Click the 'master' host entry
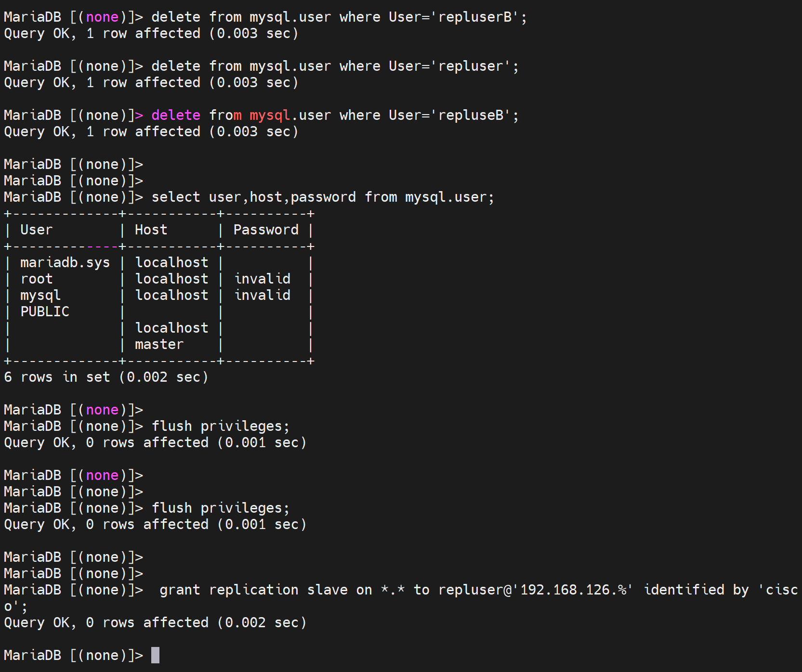802x672 pixels. pyautogui.click(x=159, y=344)
